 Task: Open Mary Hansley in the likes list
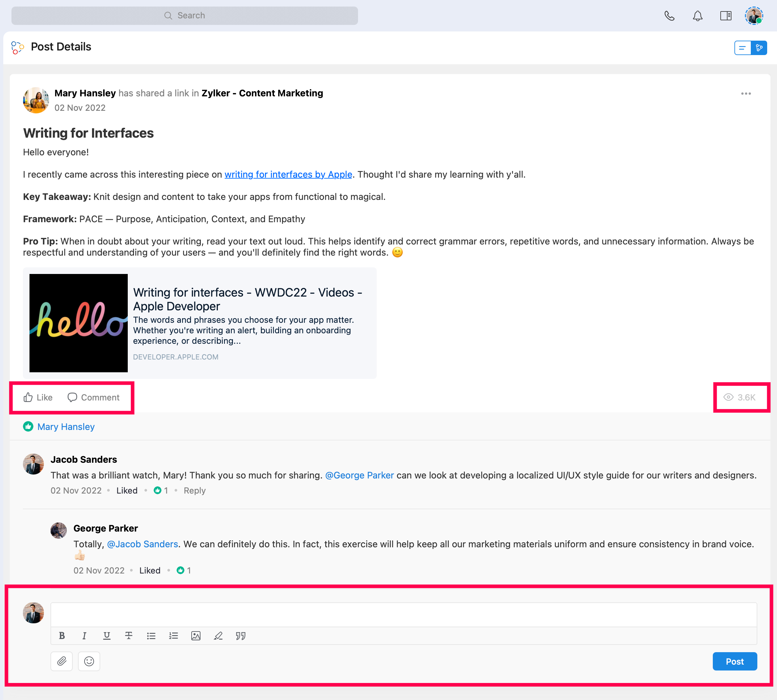point(66,427)
